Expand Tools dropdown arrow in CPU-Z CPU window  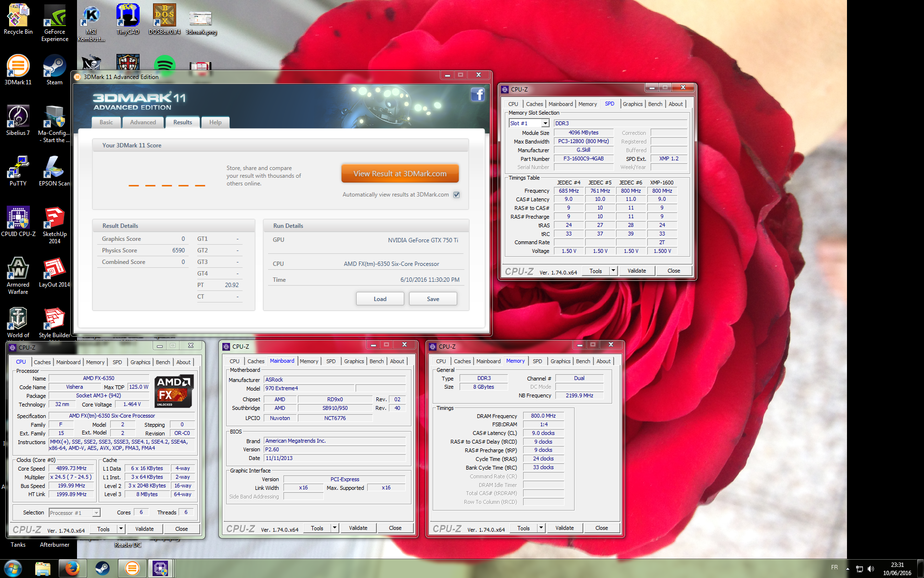(x=121, y=529)
